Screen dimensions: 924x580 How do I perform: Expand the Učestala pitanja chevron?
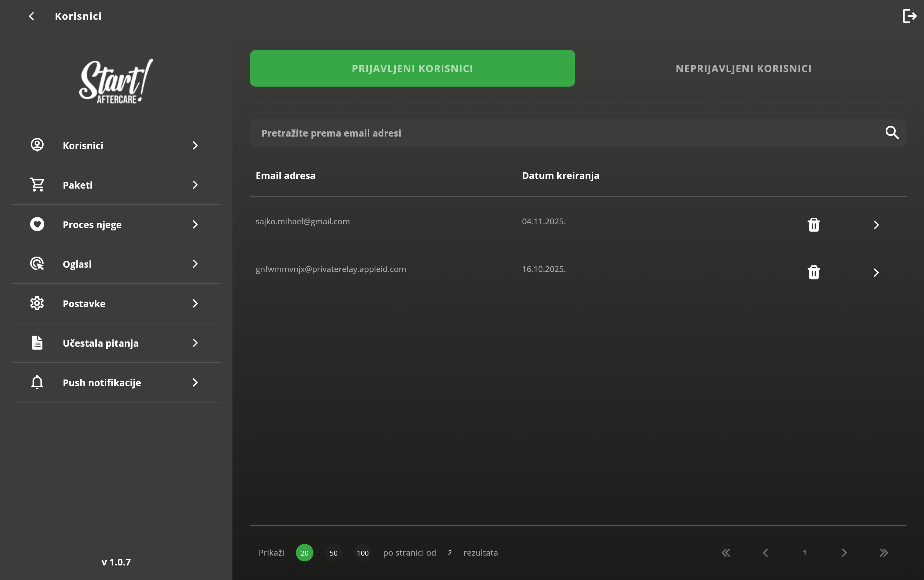[195, 343]
